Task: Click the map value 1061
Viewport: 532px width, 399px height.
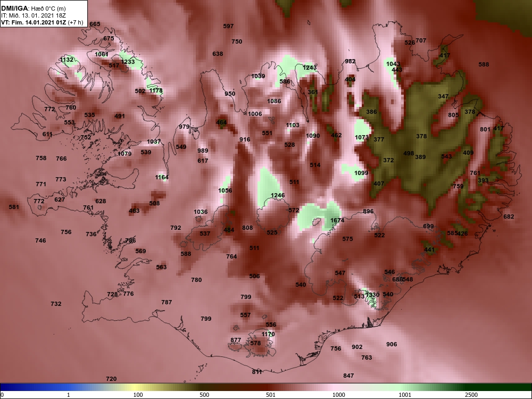Action: click(x=102, y=54)
